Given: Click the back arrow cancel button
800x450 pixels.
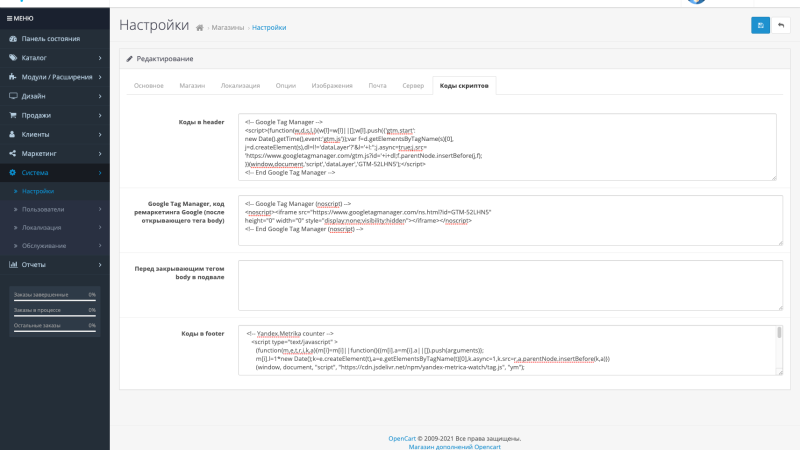Looking at the screenshot, I should pos(781,26).
